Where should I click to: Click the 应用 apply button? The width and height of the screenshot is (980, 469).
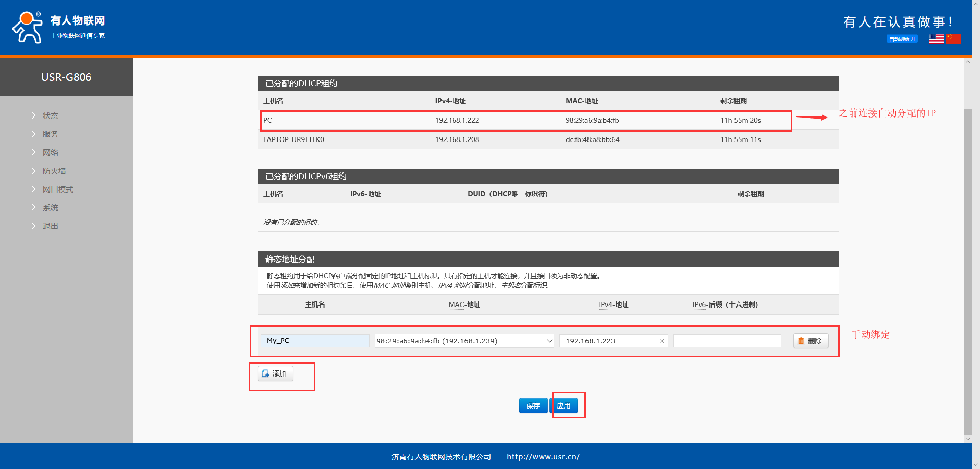563,406
